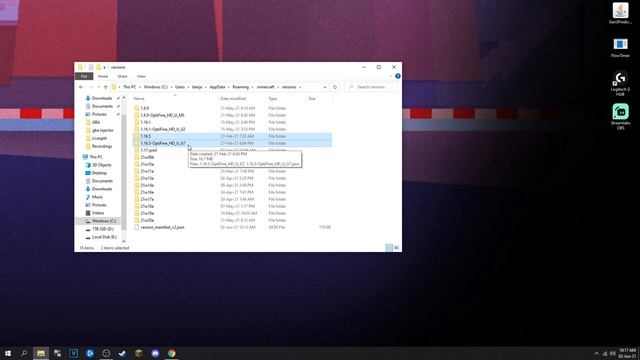Open Music in navigation pane
640x360 pixels.
98,197
